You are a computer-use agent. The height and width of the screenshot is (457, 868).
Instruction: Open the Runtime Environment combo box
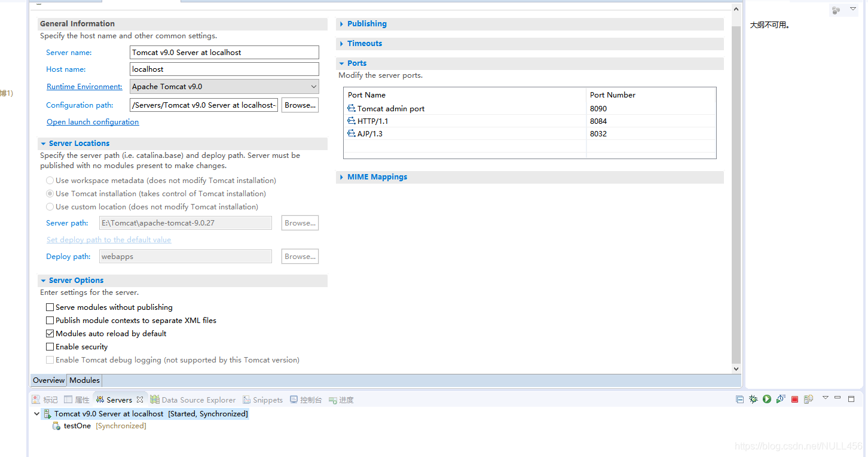(x=224, y=87)
